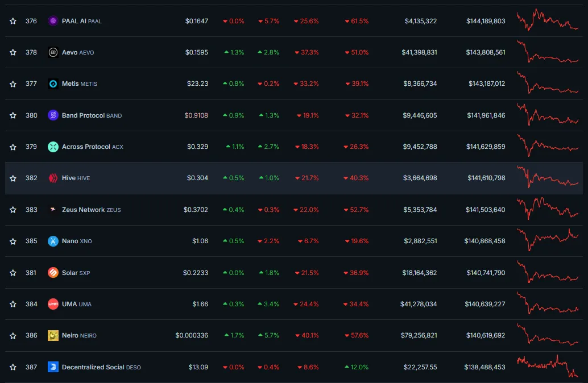Click the Decentralized Social coin logo

(53, 367)
